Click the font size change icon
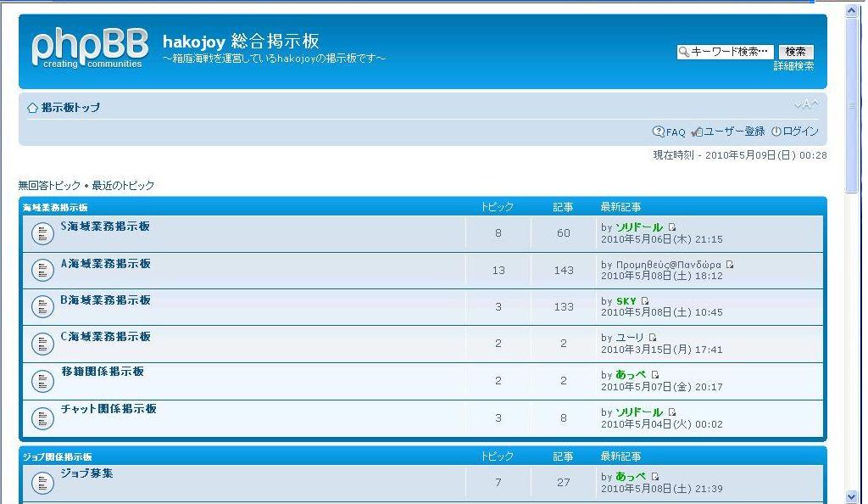 (806, 104)
